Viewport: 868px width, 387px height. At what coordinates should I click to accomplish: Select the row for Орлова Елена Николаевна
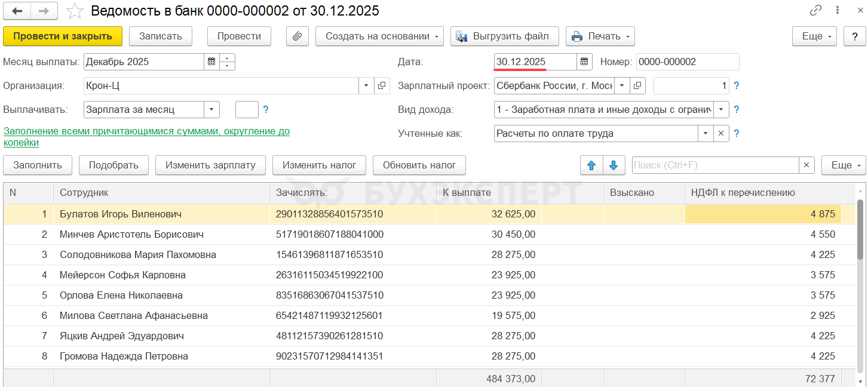coord(121,295)
